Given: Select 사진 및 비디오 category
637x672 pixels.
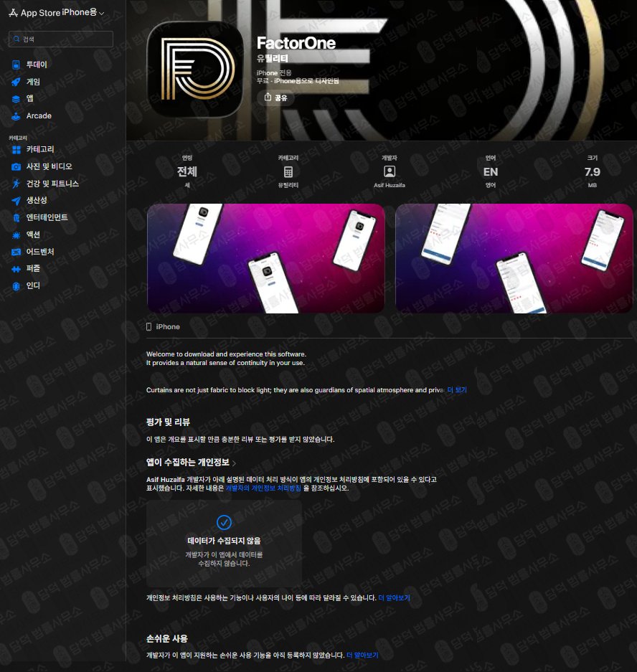Looking at the screenshot, I should (x=49, y=166).
